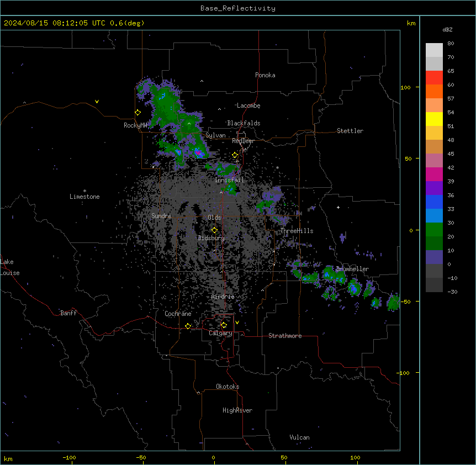Click the RockyMH label
The height and width of the screenshot is (465, 476).
(x=135, y=125)
